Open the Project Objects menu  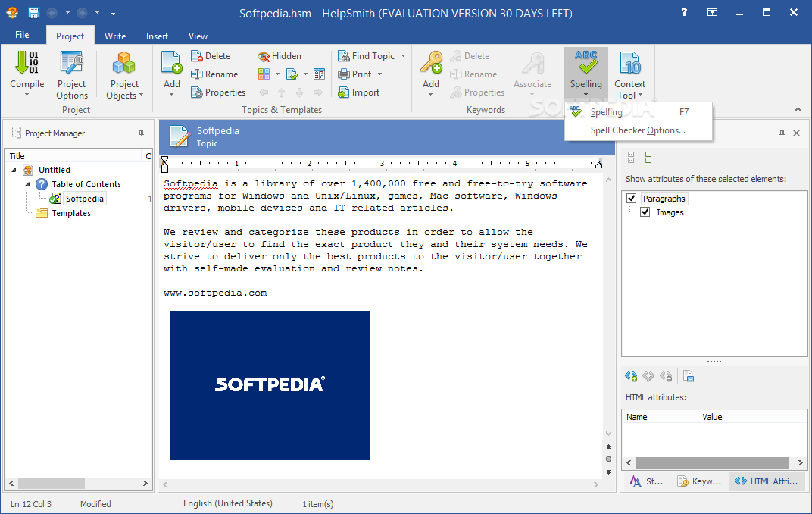(124, 75)
